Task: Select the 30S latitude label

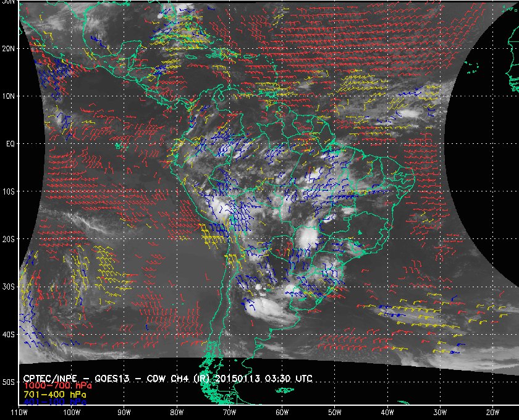Action: (x=8, y=287)
